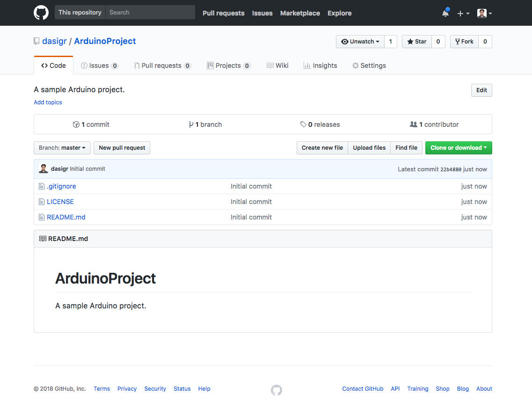Click the This repository search scope label
The height and width of the screenshot is (409, 532).
tap(80, 12)
